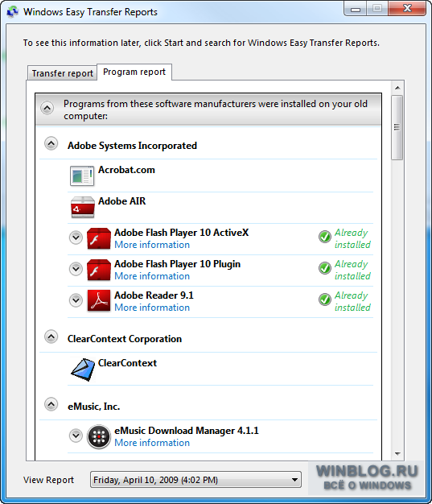Open More information for Flash Player 10 ActiveX
Image resolution: width=432 pixels, height=504 pixels.
pos(152,245)
